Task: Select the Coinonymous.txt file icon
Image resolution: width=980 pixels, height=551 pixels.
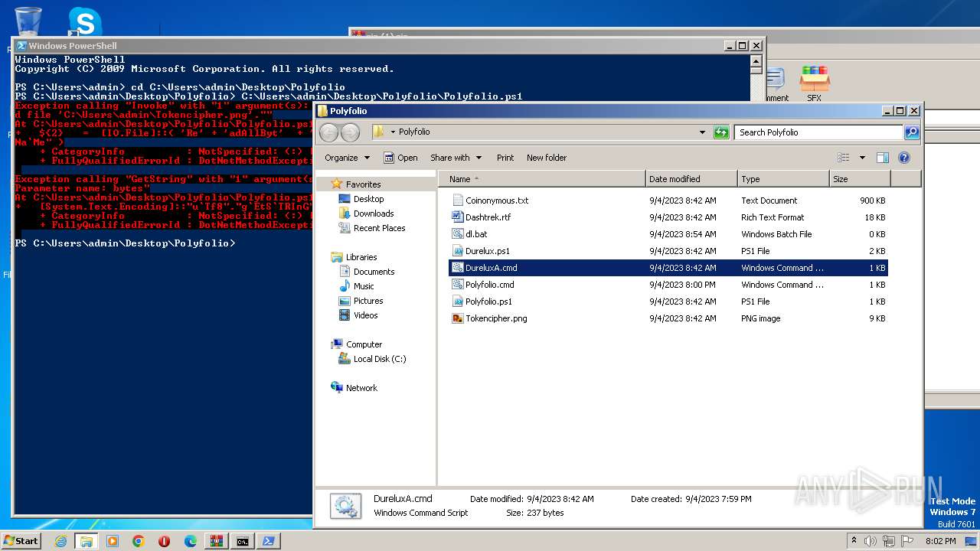Action: [458, 201]
